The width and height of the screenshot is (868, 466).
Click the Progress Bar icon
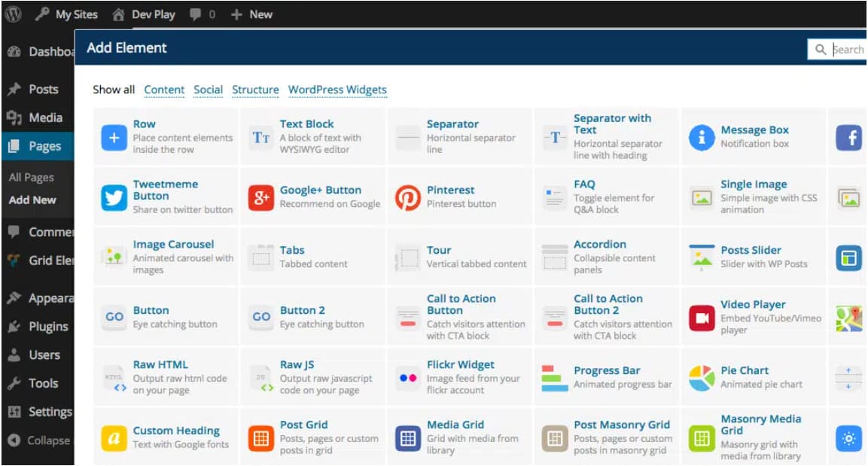(555, 378)
